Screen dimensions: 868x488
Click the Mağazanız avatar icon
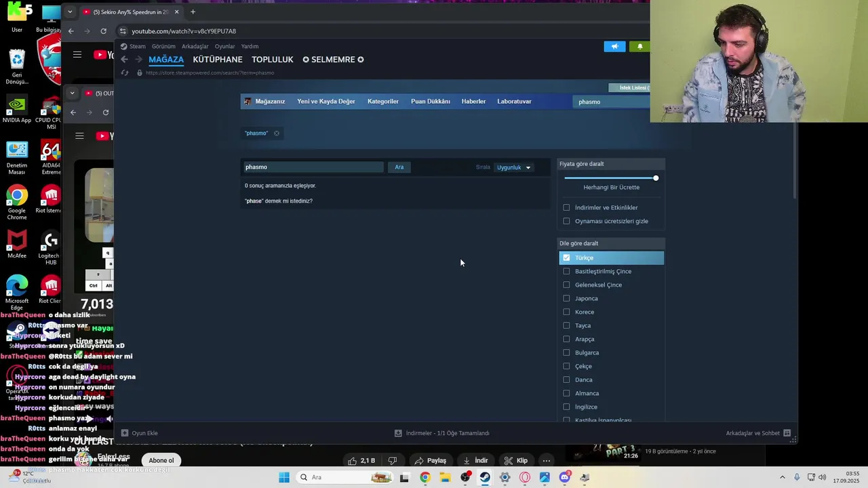[248, 102]
